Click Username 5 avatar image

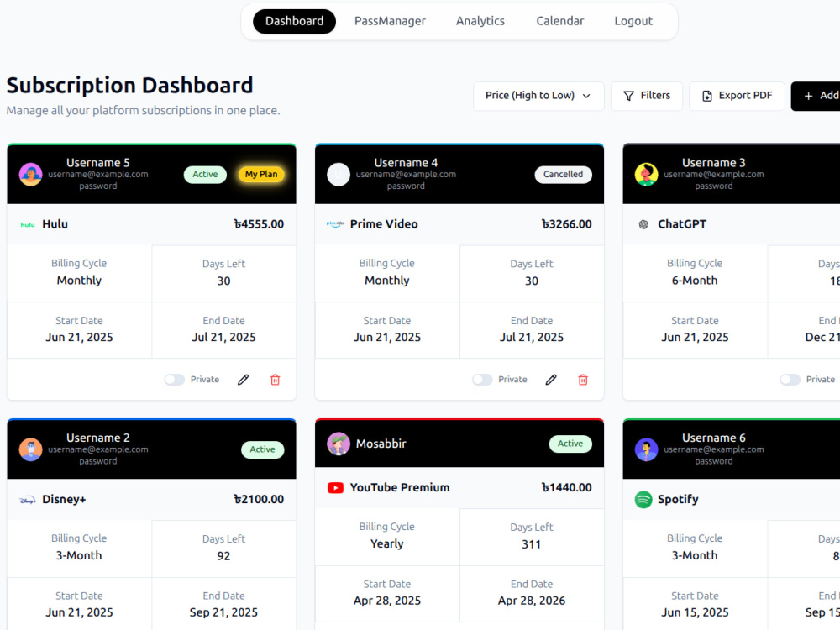tap(30, 175)
